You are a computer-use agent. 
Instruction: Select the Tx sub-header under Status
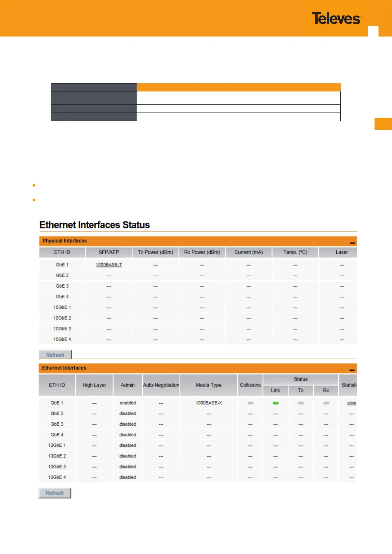point(301,390)
